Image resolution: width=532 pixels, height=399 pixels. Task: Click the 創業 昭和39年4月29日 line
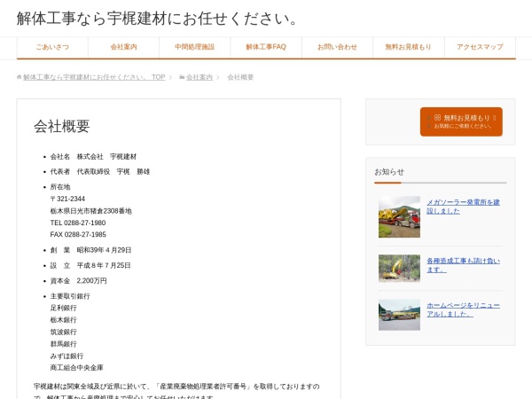pos(90,250)
